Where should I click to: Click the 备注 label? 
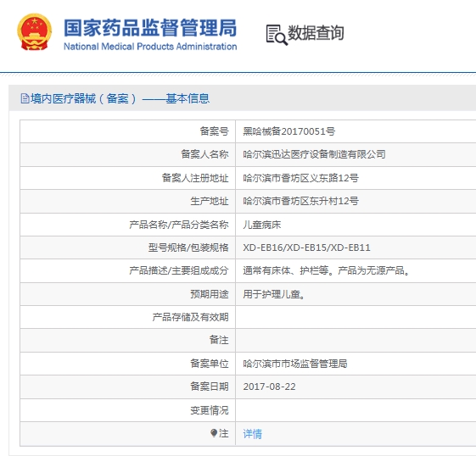point(219,340)
